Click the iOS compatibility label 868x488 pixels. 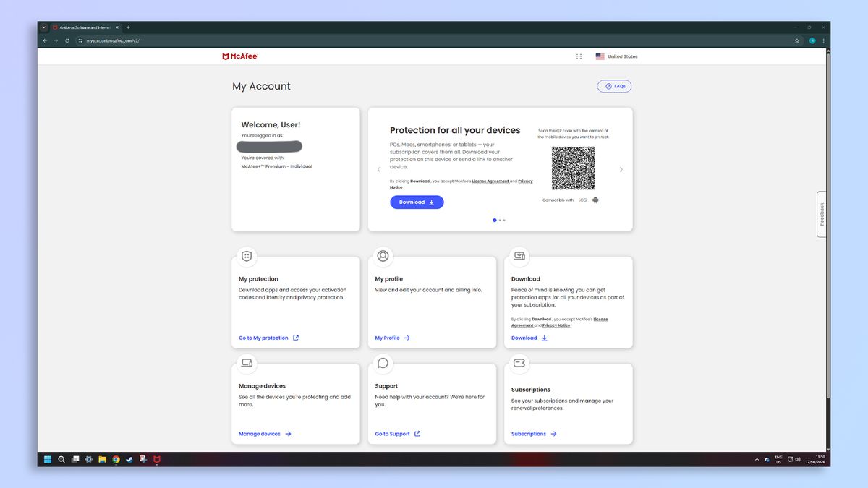click(583, 200)
